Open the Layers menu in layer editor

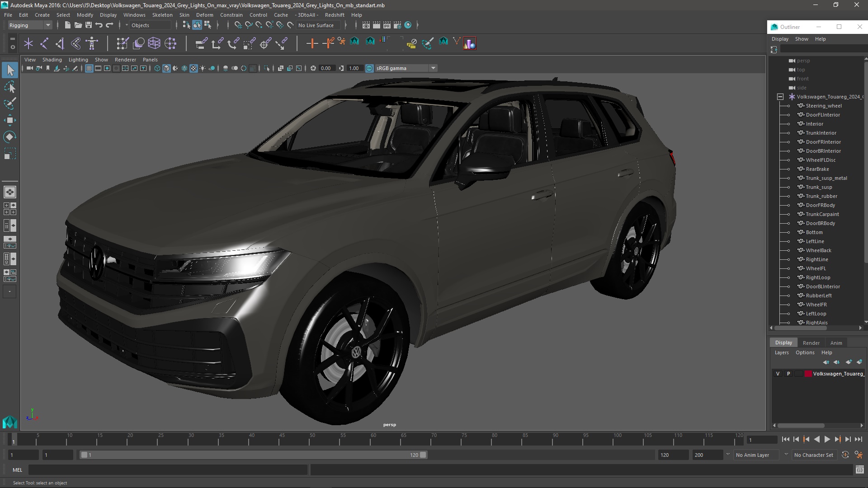click(x=781, y=352)
